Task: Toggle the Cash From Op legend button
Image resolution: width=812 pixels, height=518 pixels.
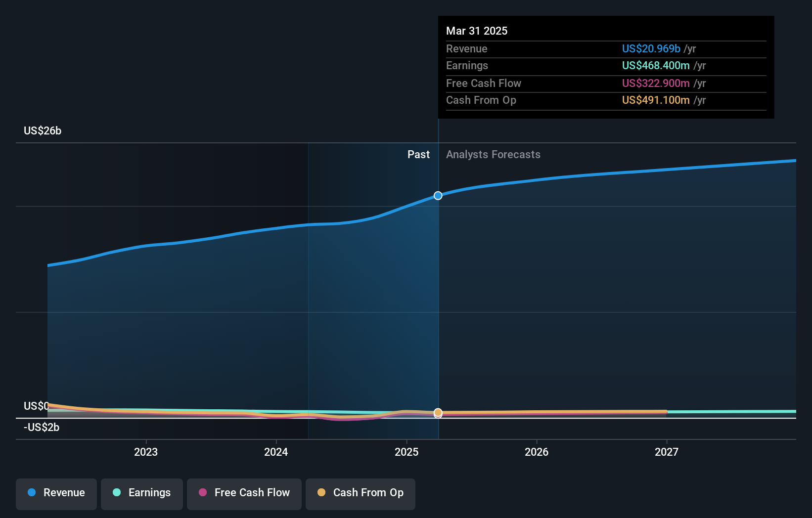Action: point(361,494)
